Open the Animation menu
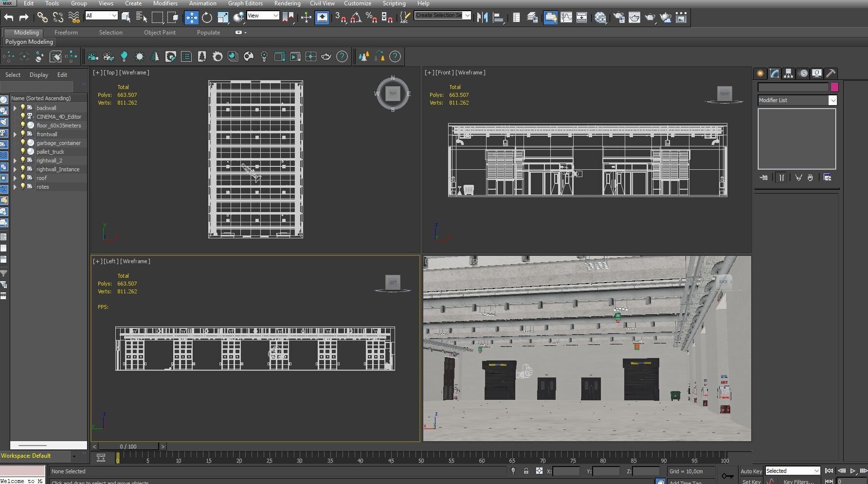 [x=202, y=3]
